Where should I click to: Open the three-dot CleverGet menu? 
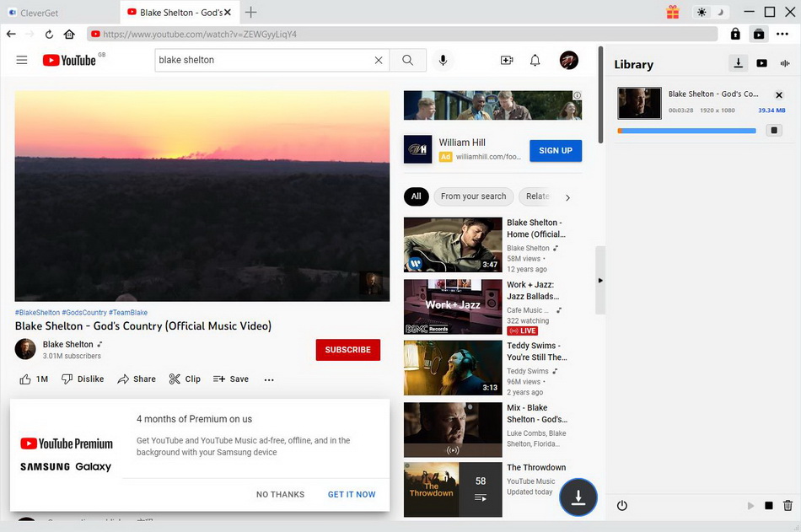coord(782,35)
